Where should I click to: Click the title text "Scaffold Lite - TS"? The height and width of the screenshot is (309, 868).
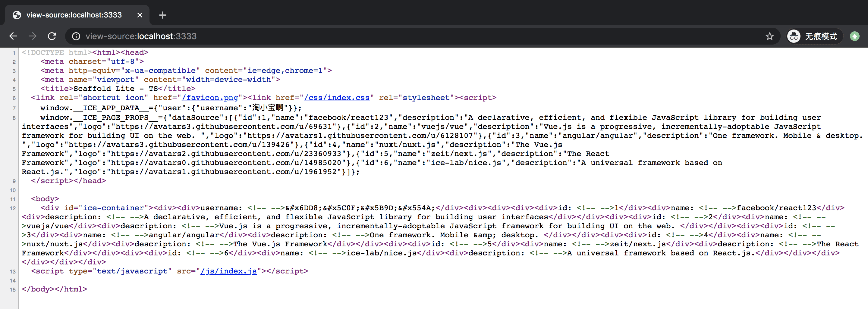click(x=115, y=89)
